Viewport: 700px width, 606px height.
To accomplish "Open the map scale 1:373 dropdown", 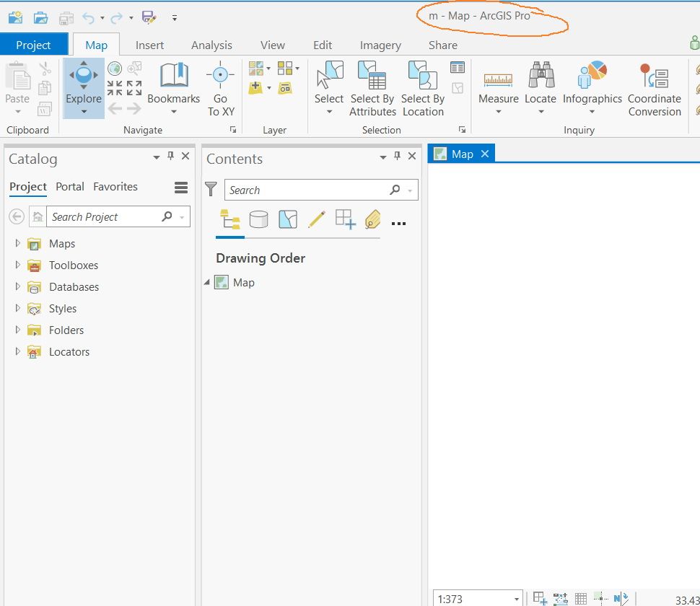I will (x=516, y=599).
